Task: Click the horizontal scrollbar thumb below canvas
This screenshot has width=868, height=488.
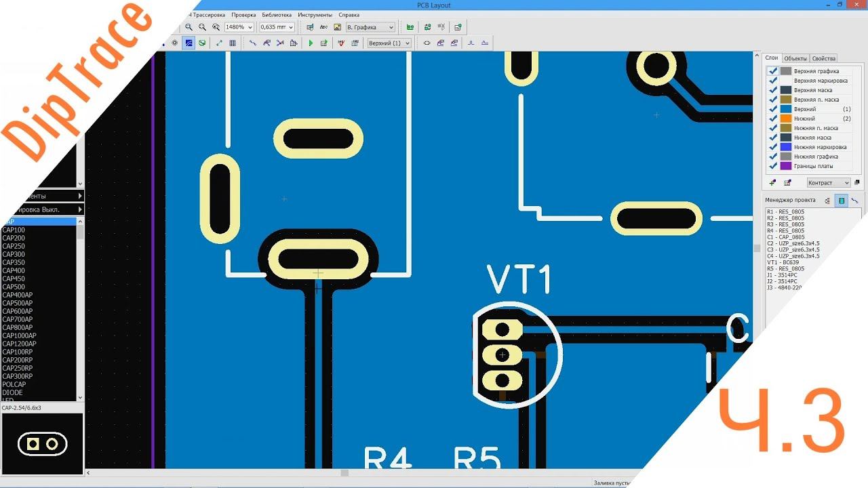Action: 344,473
